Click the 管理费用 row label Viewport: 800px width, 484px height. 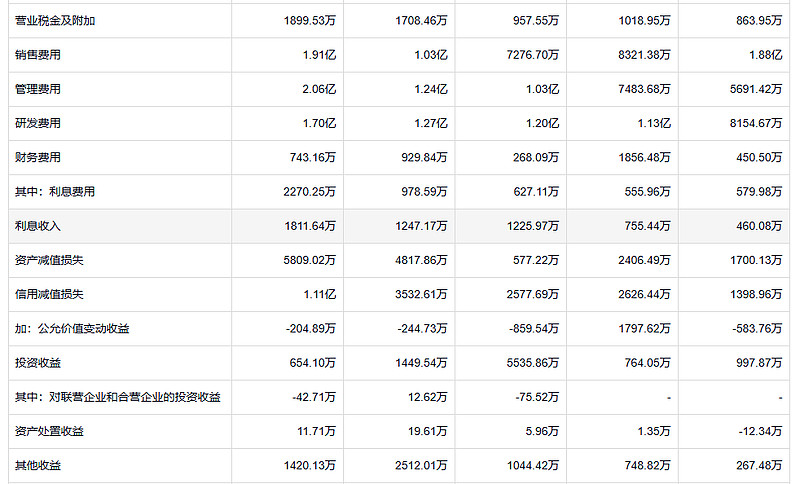38,89
